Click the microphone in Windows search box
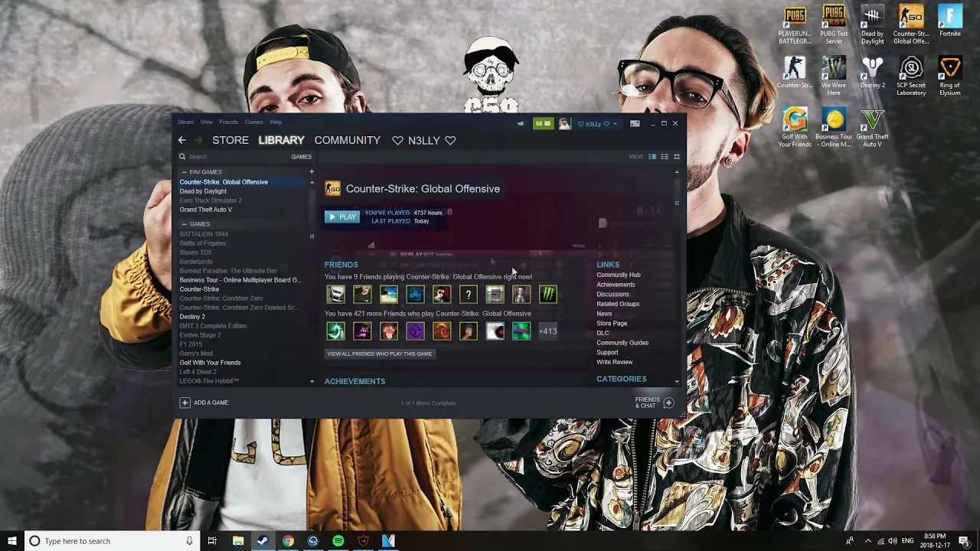Image resolution: width=980 pixels, height=551 pixels. 189,541
